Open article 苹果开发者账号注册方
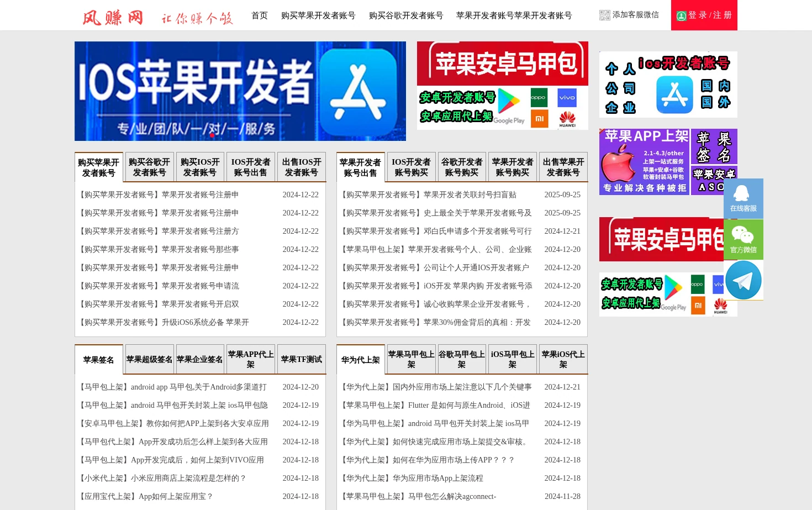The width and height of the screenshot is (812, 510). pos(200,231)
